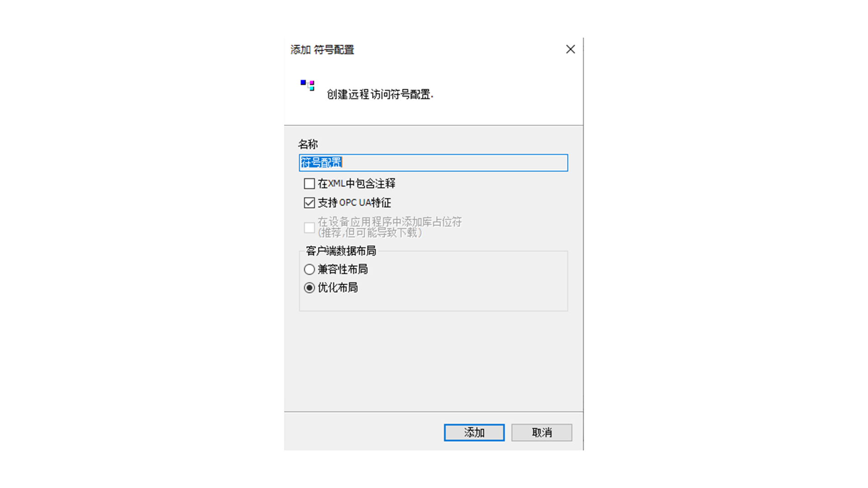The height and width of the screenshot is (488, 868).
Task: Click the highlighted 符号配置 text in field
Action: click(321, 163)
